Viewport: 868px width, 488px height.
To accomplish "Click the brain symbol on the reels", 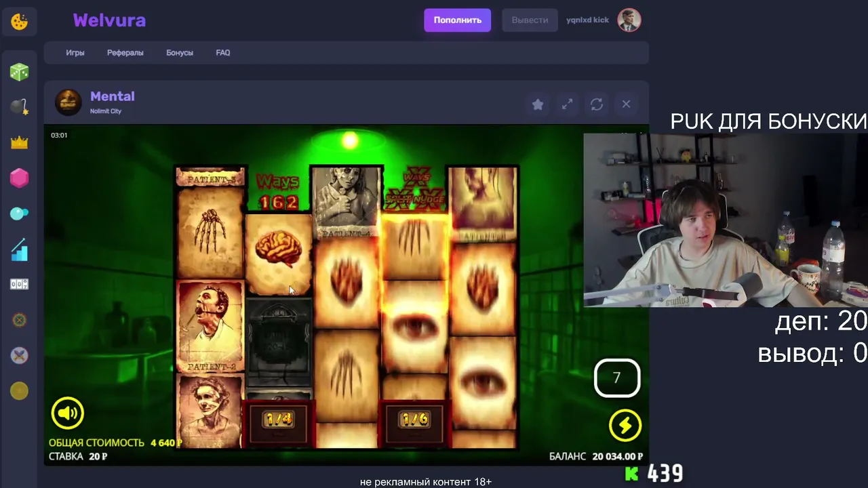I will [x=279, y=254].
